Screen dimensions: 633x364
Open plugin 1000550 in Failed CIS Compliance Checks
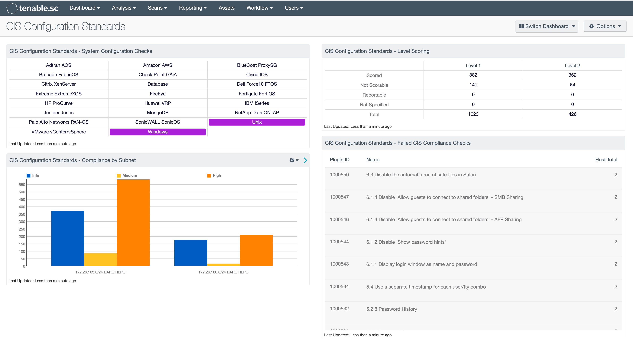[x=339, y=174]
